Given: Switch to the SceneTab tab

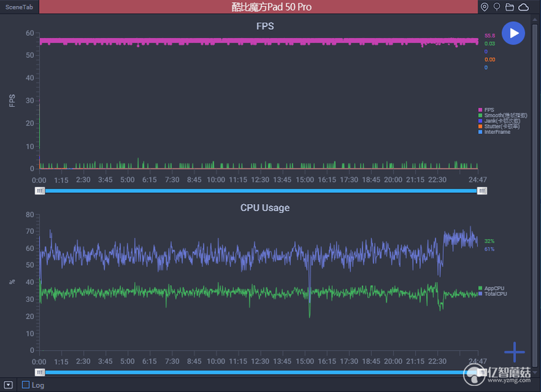Looking at the screenshot, I should 20,7.
